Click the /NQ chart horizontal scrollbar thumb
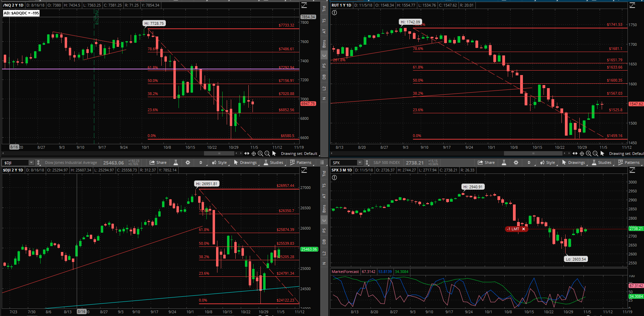This screenshot has width=644, height=316. pyautogui.click(x=219, y=154)
